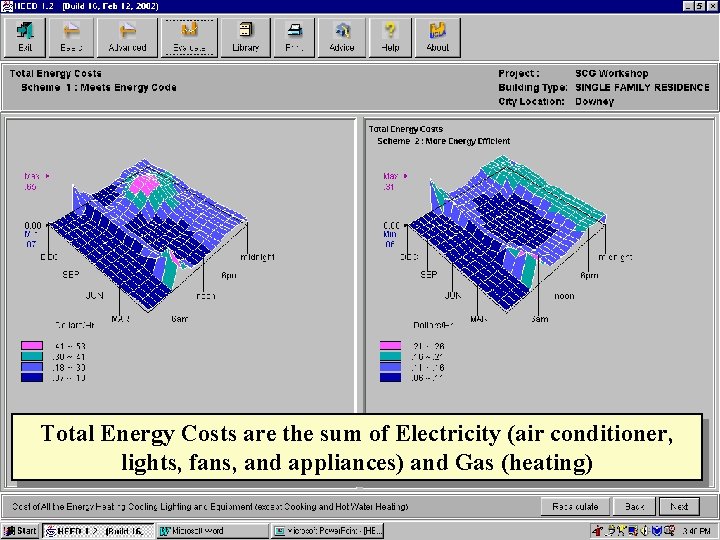Click the Recalculate button
The height and width of the screenshot is (540, 720).
click(575, 506)
